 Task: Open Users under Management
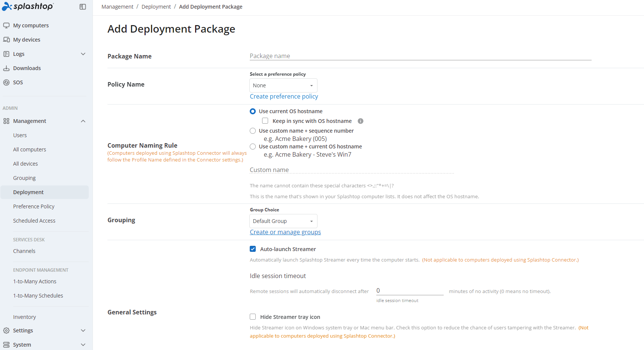pyautogui.click(x=20, y=135)
